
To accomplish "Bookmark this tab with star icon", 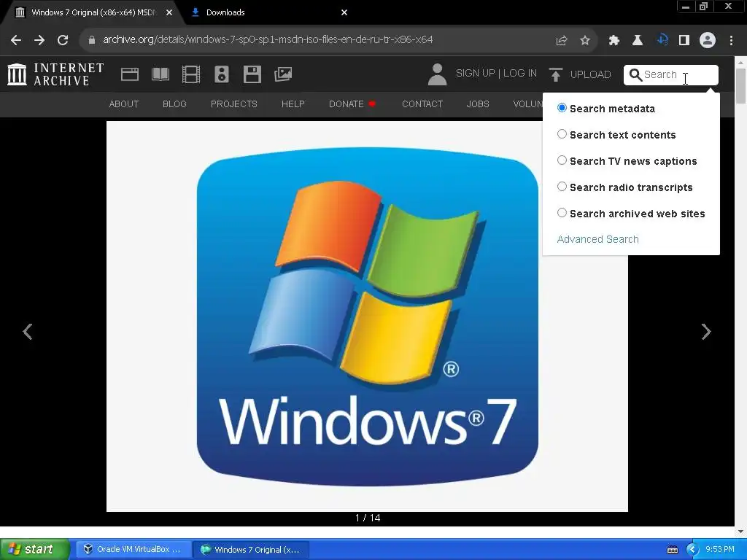I will [x=585, y=40].
